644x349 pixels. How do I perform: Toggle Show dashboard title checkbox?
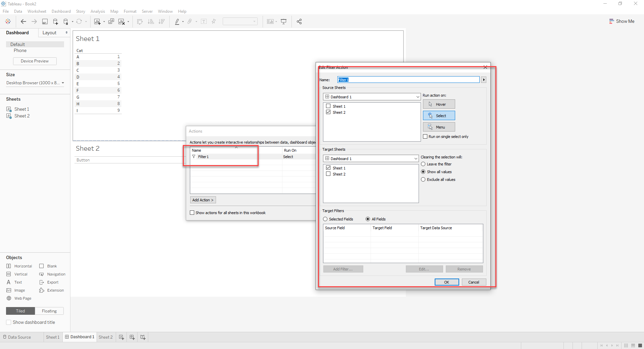(x=9, y=322)
